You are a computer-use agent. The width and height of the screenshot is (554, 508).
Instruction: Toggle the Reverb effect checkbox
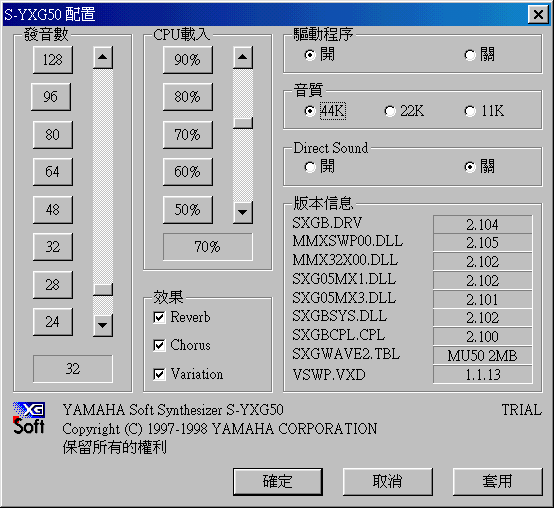182,317
